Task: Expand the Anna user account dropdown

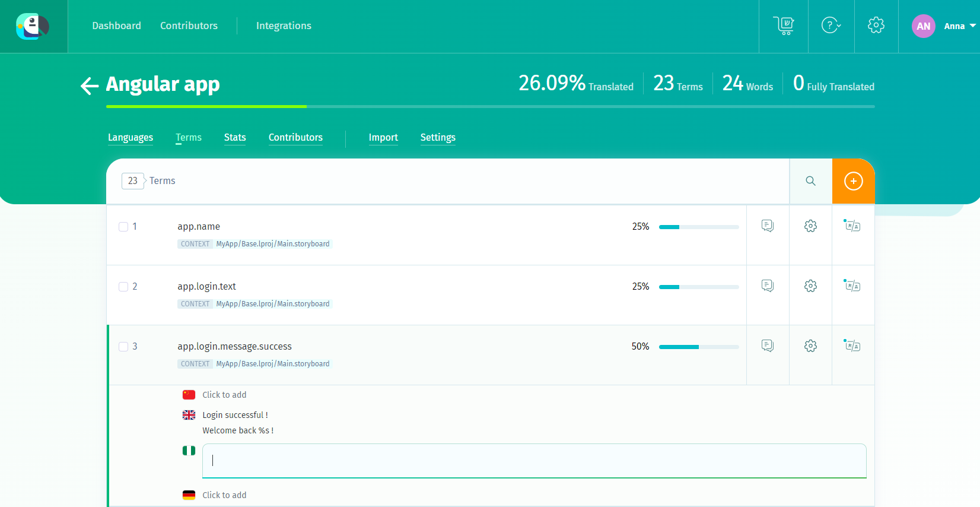Action: 944,26
